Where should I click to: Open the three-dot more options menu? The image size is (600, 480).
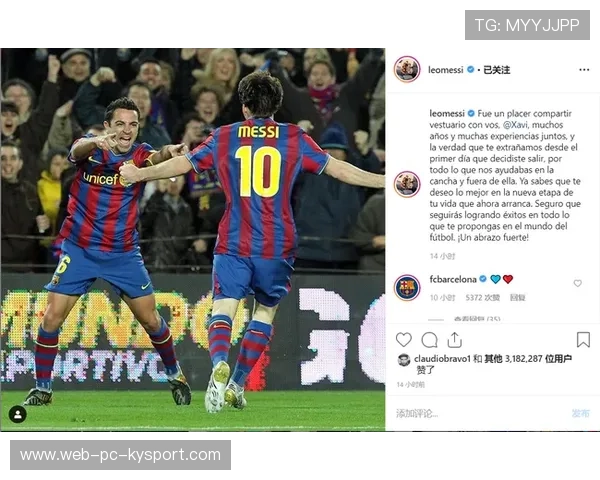[584, 70]
